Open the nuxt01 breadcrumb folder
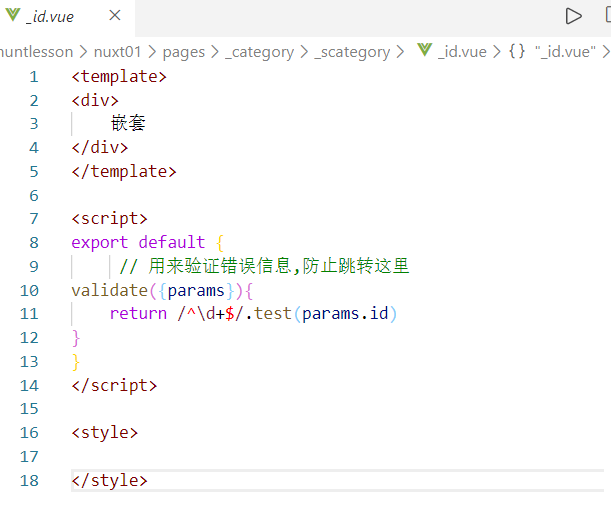This screenshot has width=611, height=506. point(117,51)
